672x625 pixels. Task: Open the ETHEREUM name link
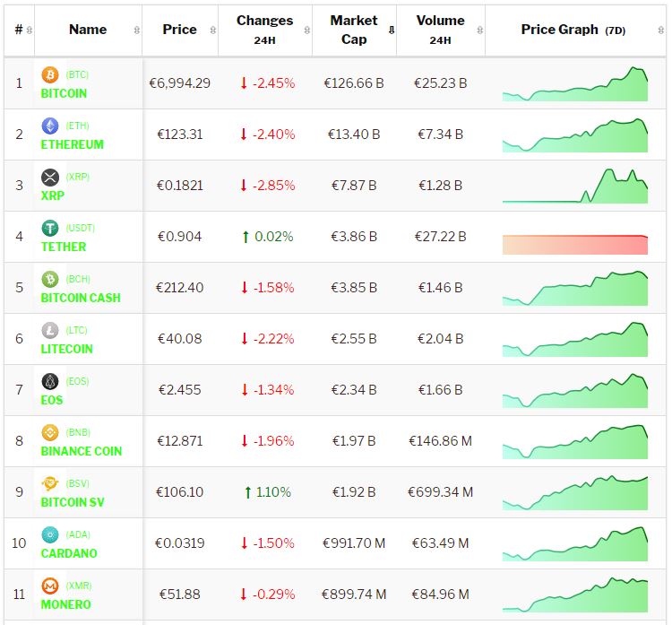pyautogui.click(x=73, y=144)
